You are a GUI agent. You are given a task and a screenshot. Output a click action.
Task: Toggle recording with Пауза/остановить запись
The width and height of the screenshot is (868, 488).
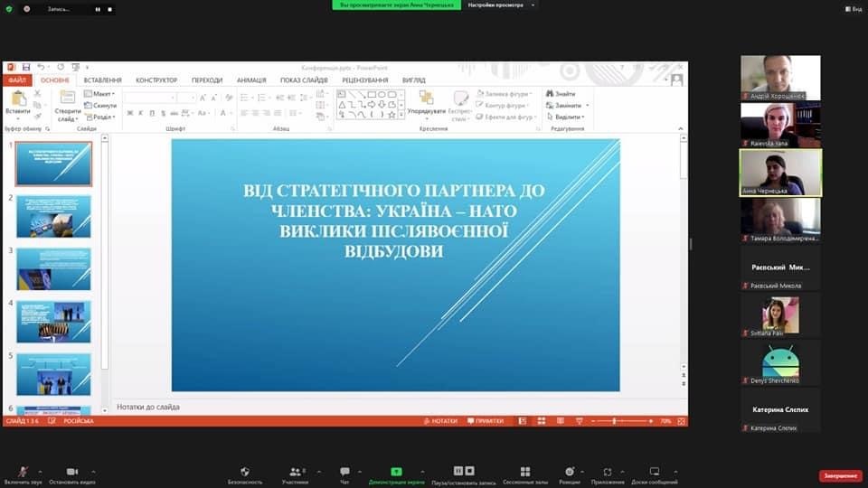pos(464,472)
